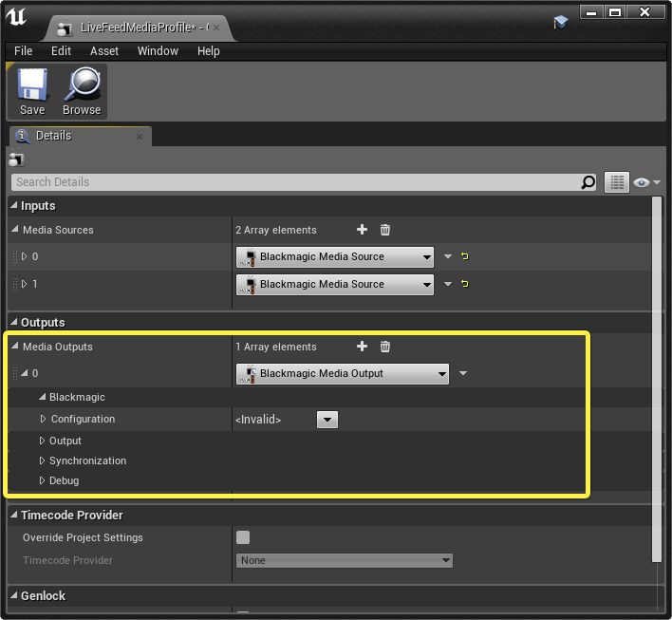
Task: Open the Edit menu
Action: (x=61, y=51)
